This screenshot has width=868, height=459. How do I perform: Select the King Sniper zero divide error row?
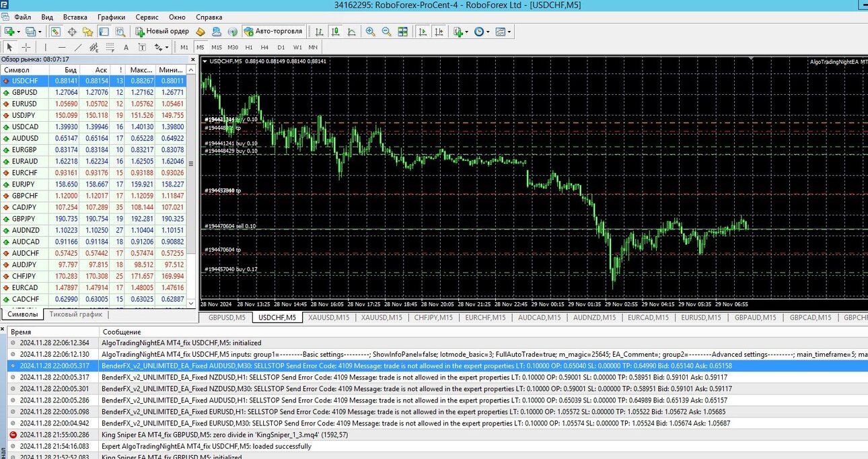437,435
